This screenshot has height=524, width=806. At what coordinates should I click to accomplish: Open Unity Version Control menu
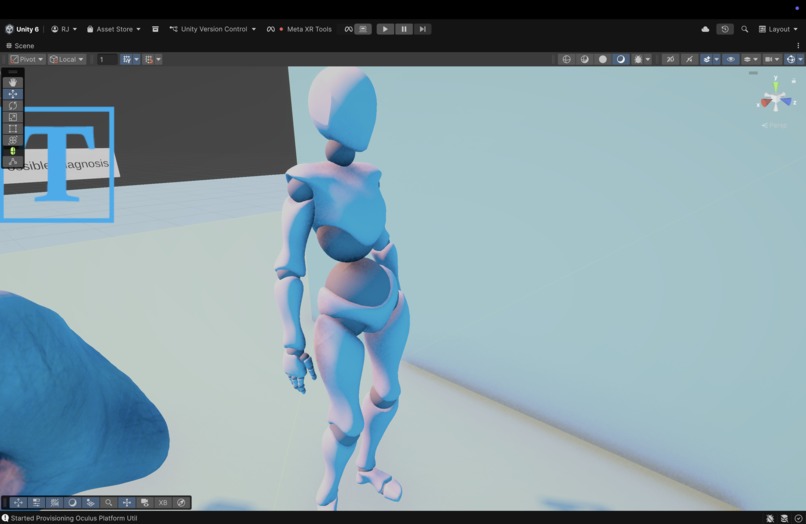pos(213,29)
